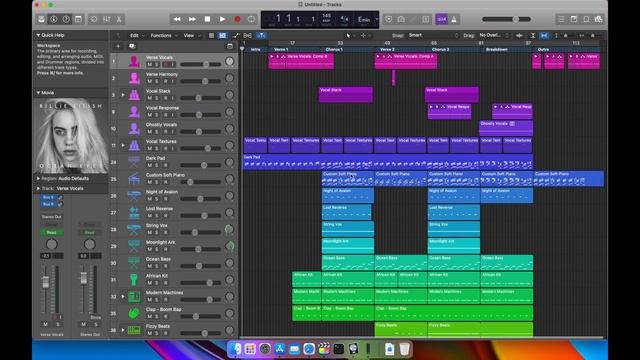The width and height of the screenshot is (640, 360).
Task: Click the Rewind transport button
Action: click(x=177, y=19)
